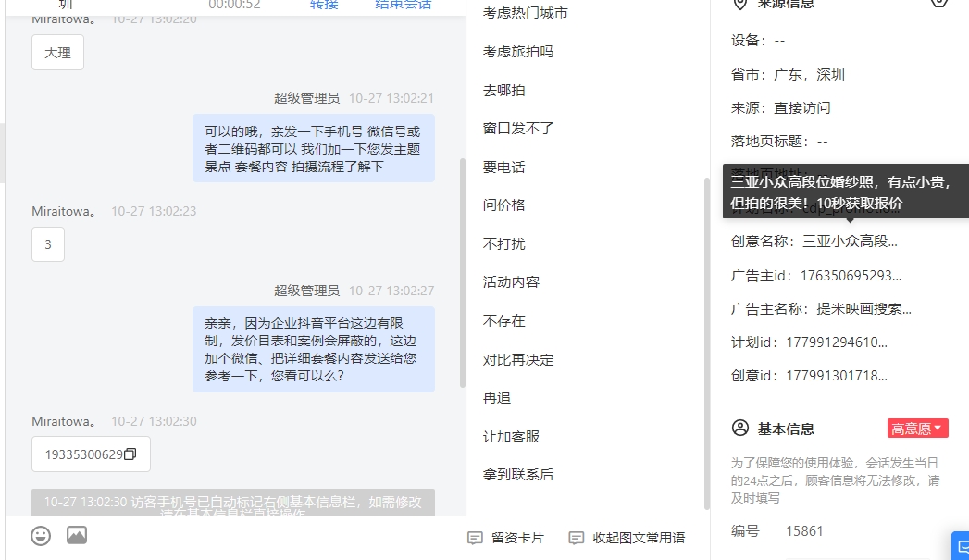Click the visitor message bubble 大理
Image resolution: width=969 pixels, height=560 pixels.
(57, 53)
